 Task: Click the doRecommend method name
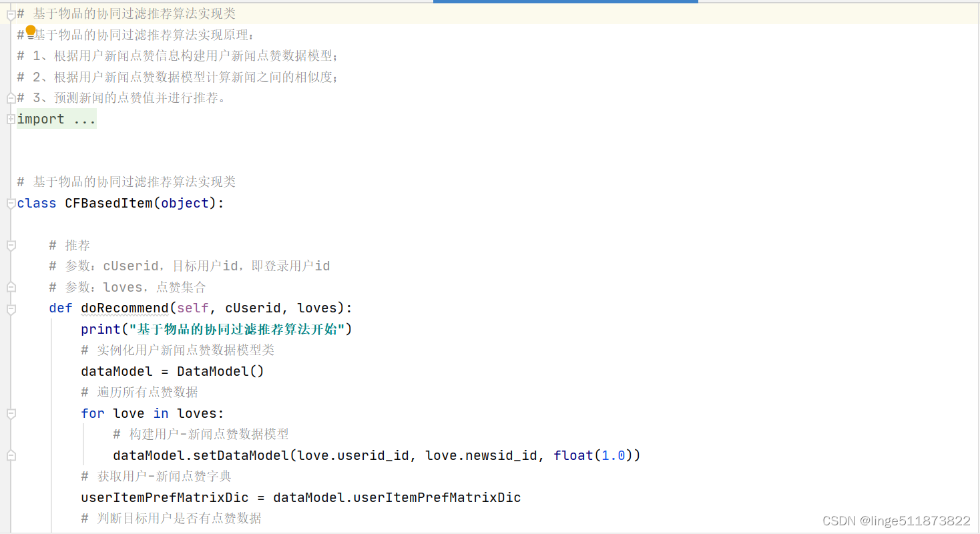click(125, 308)
